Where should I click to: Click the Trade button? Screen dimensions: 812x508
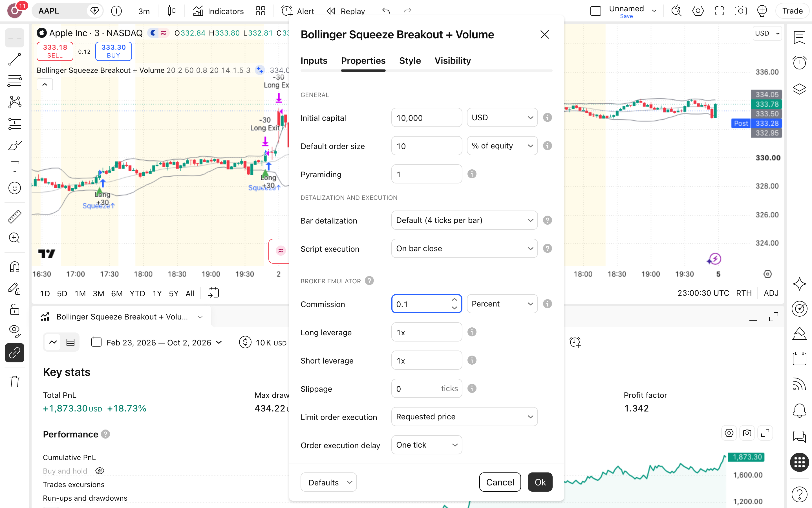point(792,11)
